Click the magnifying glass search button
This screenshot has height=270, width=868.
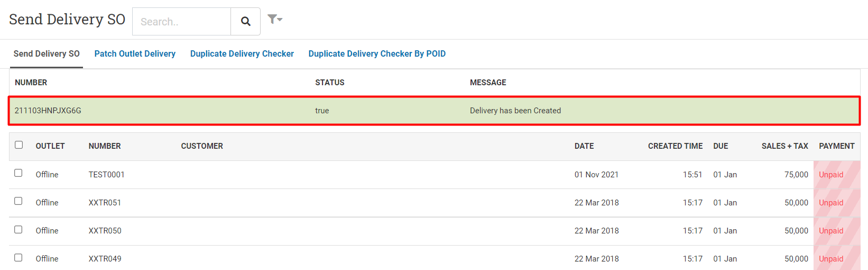coord(245,21)
